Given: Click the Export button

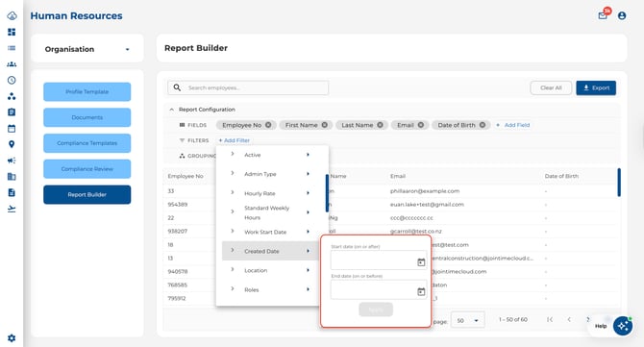Looking at the screenshot, I should 596,87.
